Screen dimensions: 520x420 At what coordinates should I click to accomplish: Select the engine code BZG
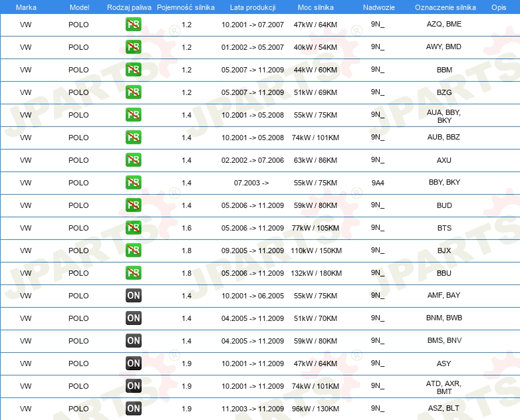[x=444, y=92]
